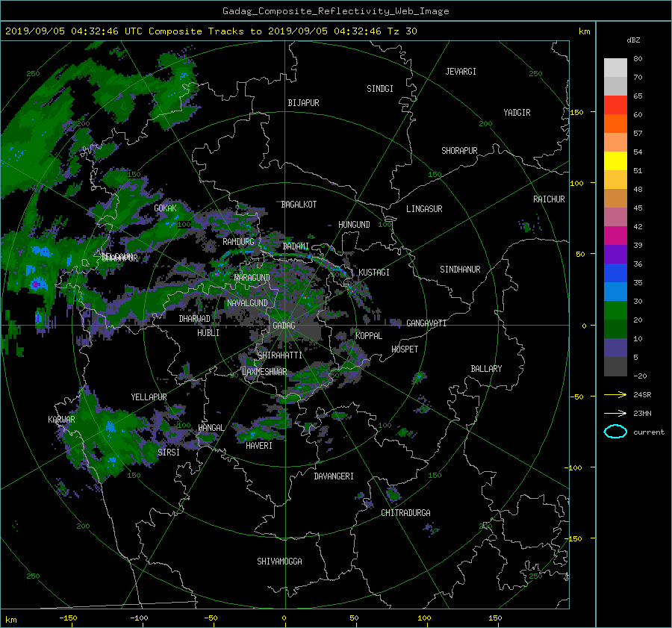Click the BALLARY city label
Screen dimensions: 672x628
pos(486,369)
